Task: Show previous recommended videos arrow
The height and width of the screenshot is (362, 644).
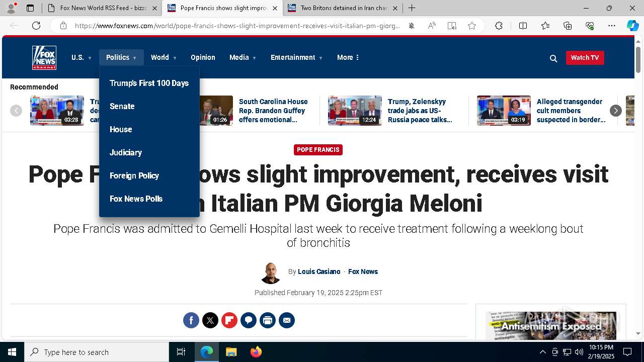Action: (x=16, y=111)
